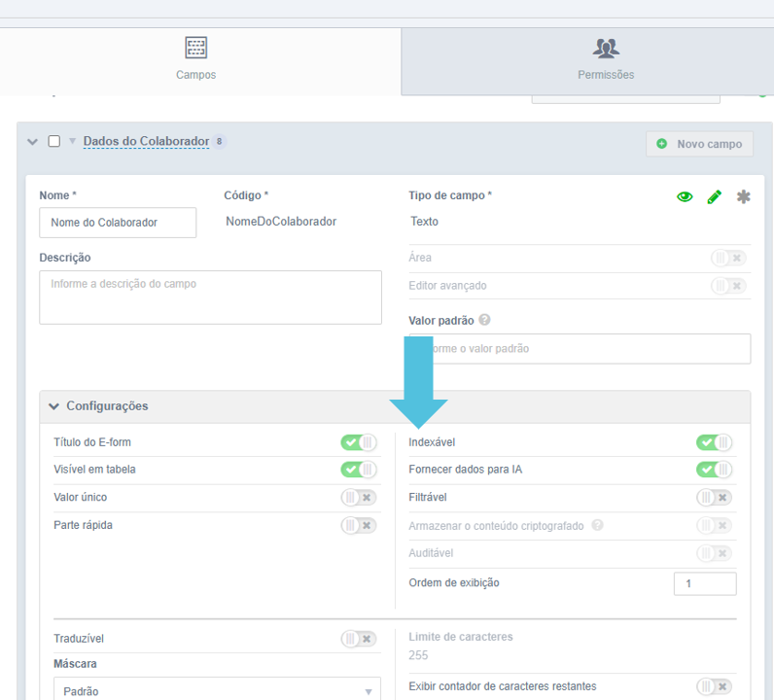Screen dimensions: 774x700
Task: Click the Campos grid icon
Action: coord(196,48)
